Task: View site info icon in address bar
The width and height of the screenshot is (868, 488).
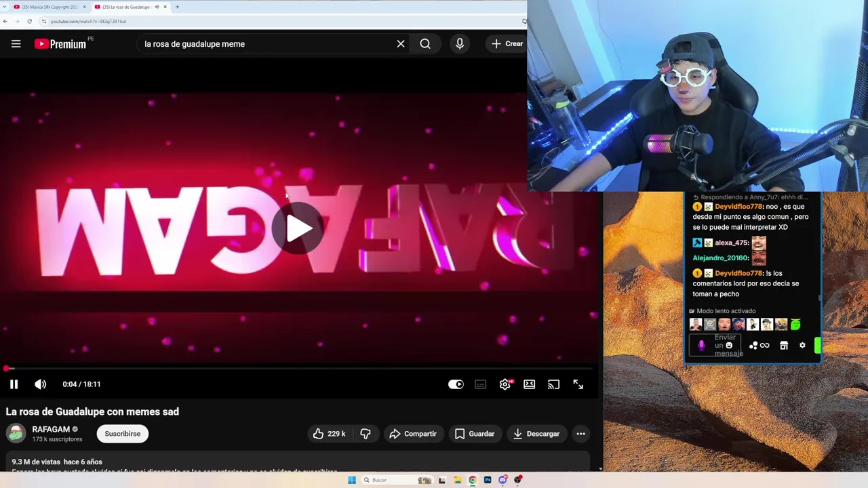Action: [43, 21]
